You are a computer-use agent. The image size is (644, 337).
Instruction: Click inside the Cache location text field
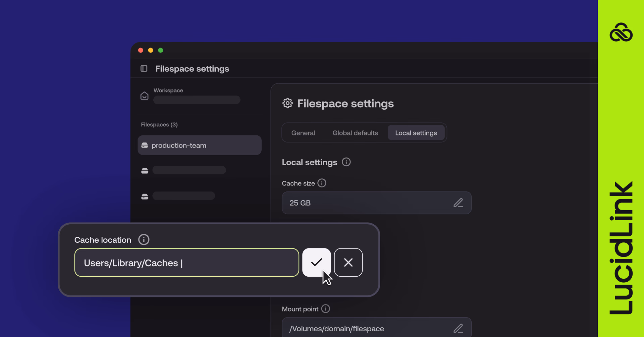point(186,263)
